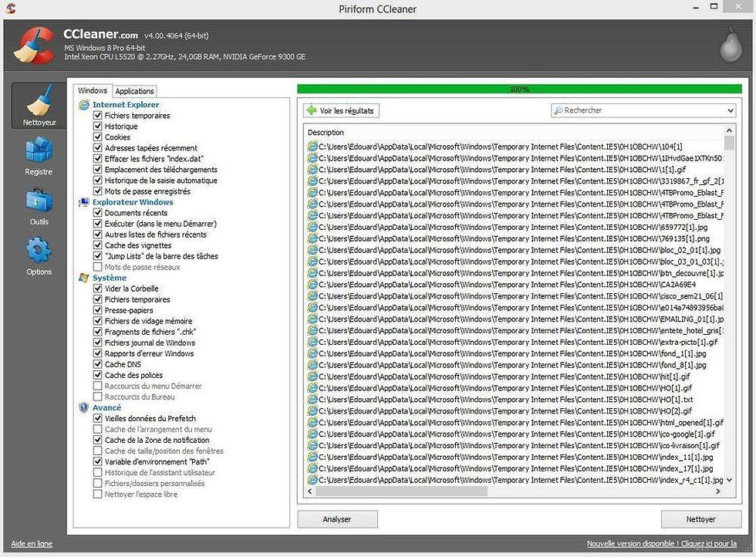Image resolution: width=756 pixels, height=557 pixels.
Task: Select the HO[2].gif file row
Action: tap(515, 411)
